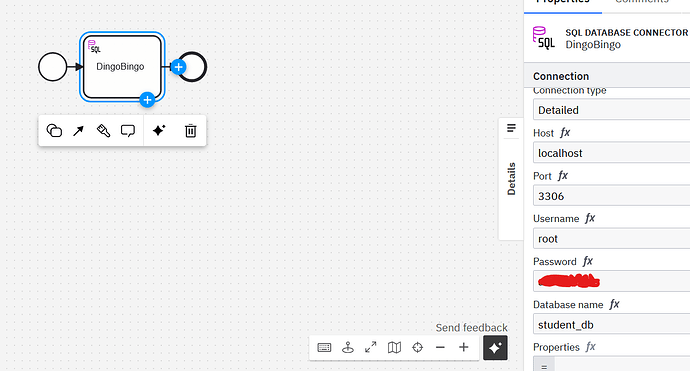Select the connect arrow tool
The width and height of the screenshot is (690, 371).
pos(78,131)
